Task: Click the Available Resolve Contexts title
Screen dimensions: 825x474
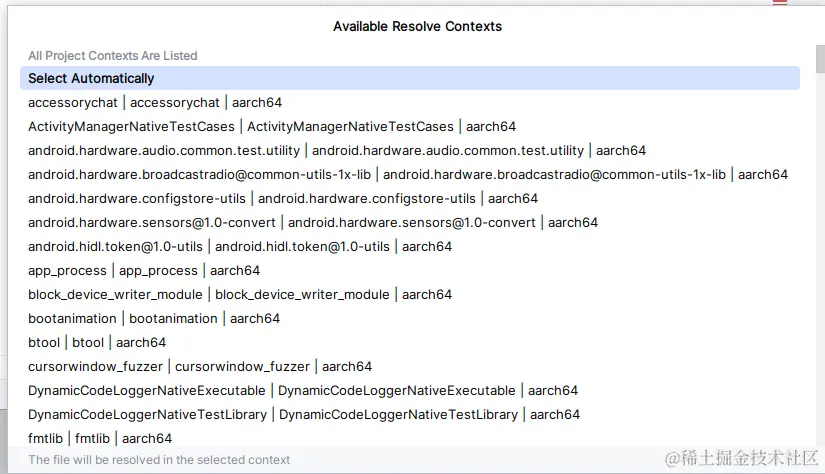Action: (417, 26)
